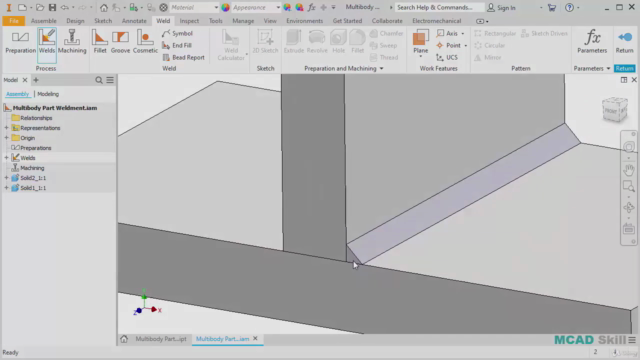640x360 pixels.
Task: Switch to the Design ribbon tab
Action: coord(75,21)
